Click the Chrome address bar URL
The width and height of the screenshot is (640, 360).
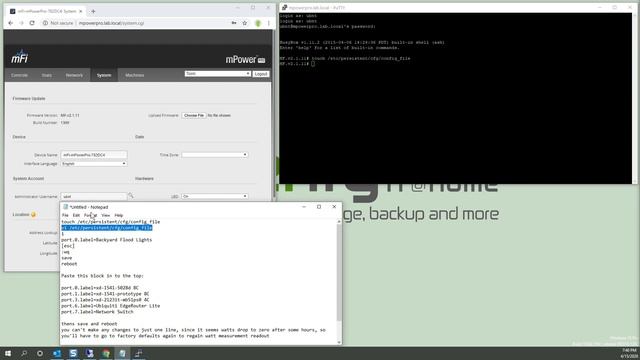111,23
